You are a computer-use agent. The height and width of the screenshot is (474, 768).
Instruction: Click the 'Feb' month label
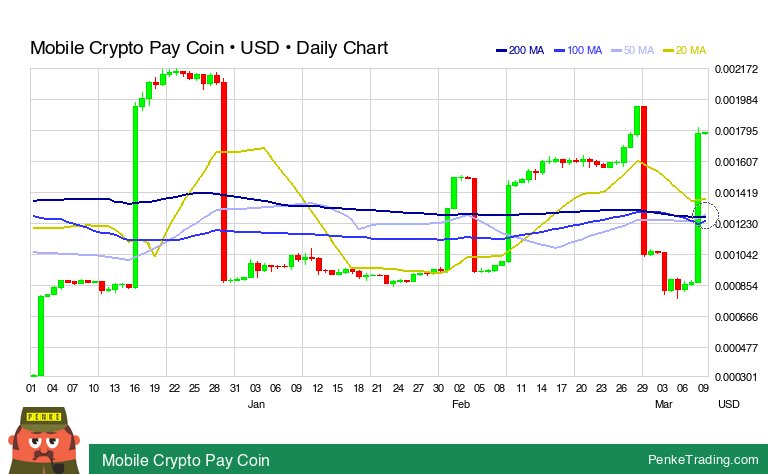pos(461,404)
